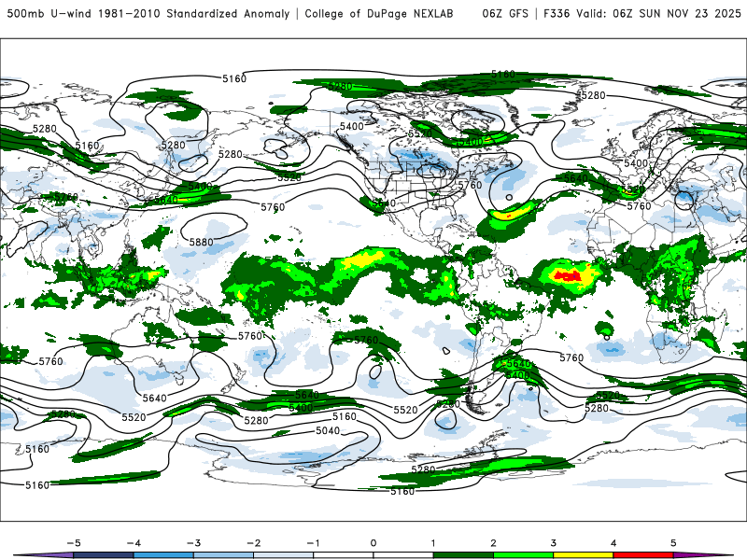Click the '-1' colorbar tick label

pos(313,543)
